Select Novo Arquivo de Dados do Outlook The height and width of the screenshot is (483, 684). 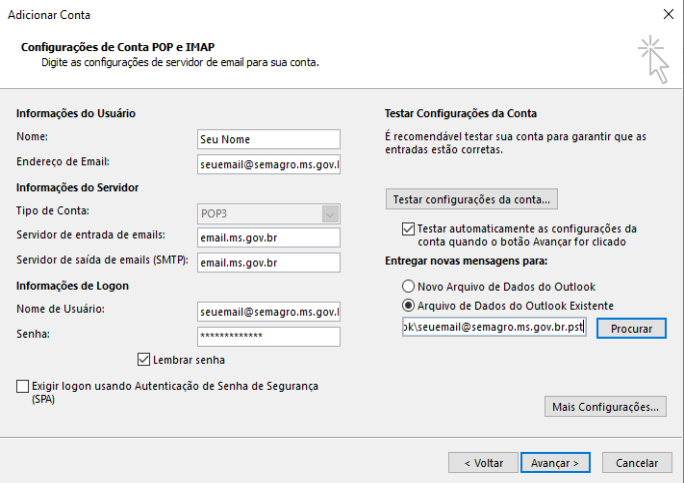coord(408,286)
